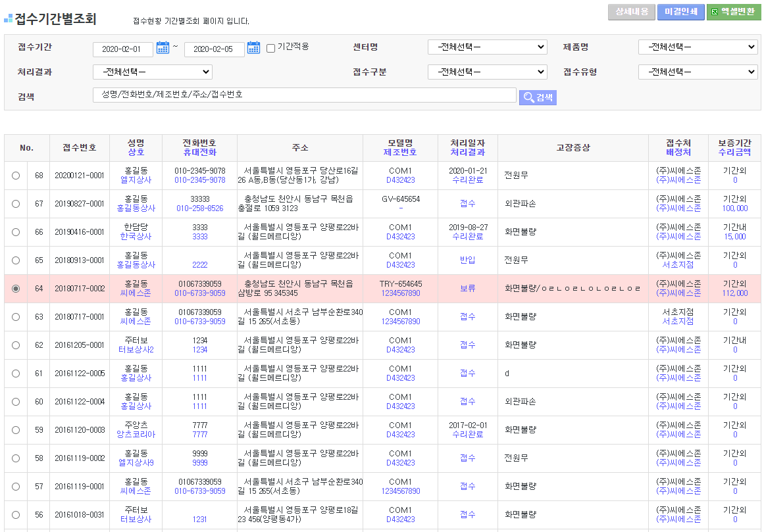
Task: Select the radio button for row 68
Action: click(x=16, y=176)
